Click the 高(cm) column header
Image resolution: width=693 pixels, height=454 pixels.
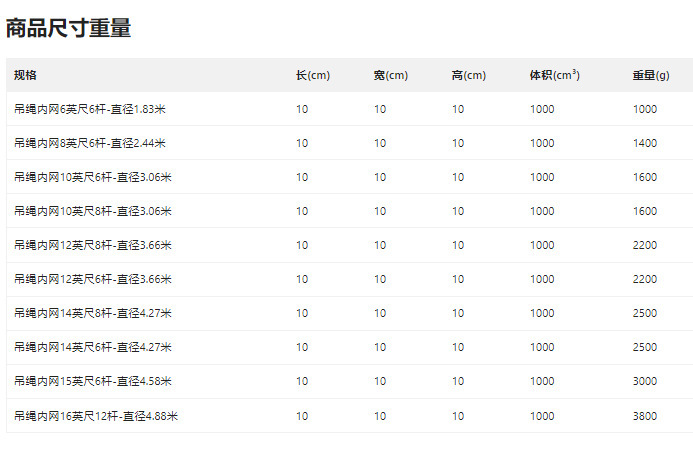point(468,75)
